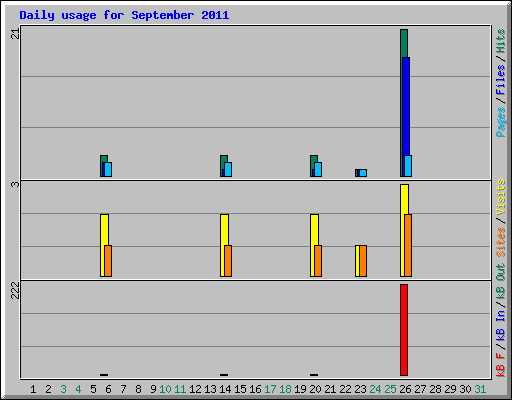This screenshot has height=400, width=512.
Task: Click green weekend day label "11"
Action: pos(180,389)
